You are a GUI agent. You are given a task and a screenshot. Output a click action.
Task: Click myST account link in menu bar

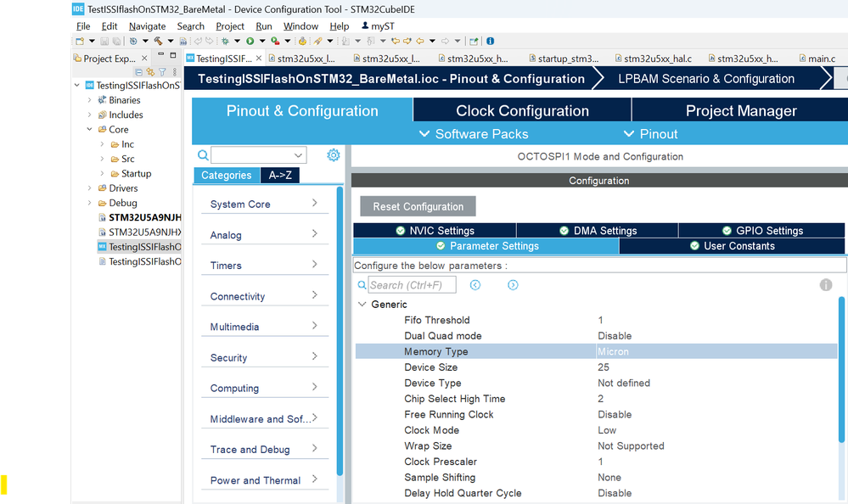coord(378,26)
